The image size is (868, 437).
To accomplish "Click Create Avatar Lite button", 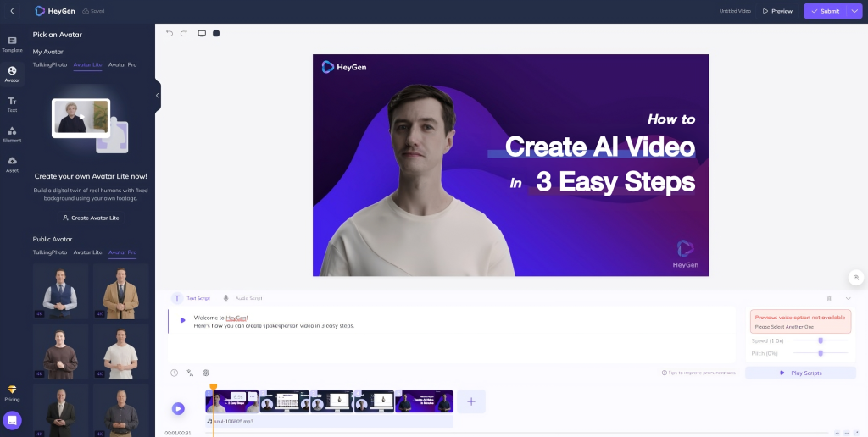I will 91,218.
